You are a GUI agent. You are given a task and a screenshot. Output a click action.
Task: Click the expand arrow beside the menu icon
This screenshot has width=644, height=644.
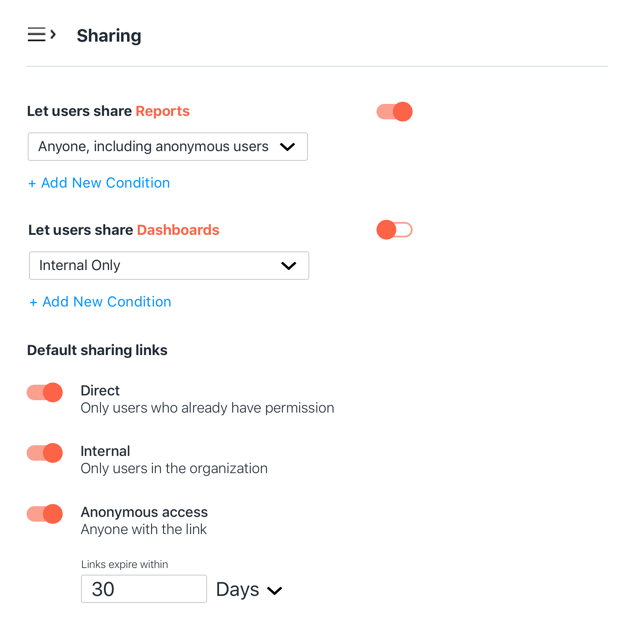point(53,34)
